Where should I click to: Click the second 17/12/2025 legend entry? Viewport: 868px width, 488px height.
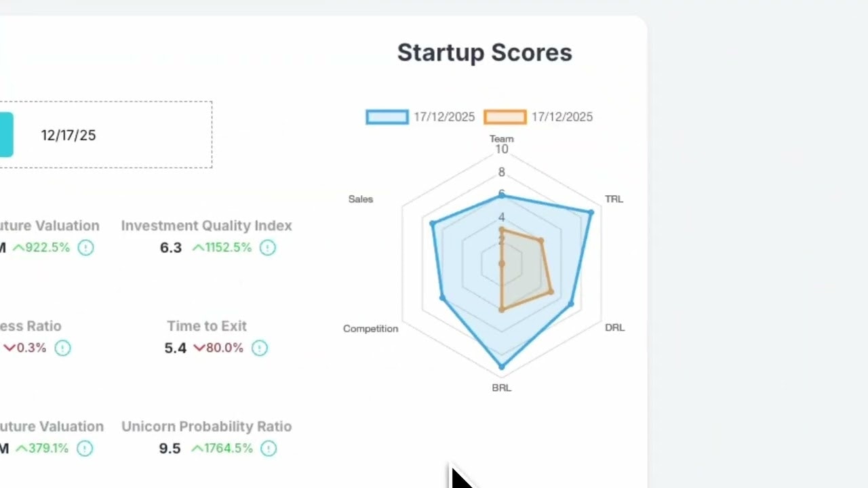[x=561, y=117]
